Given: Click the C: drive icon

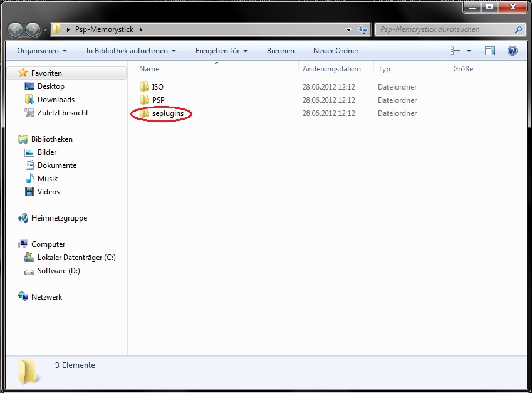Looking at the screenshot, I should coord(29,257).
